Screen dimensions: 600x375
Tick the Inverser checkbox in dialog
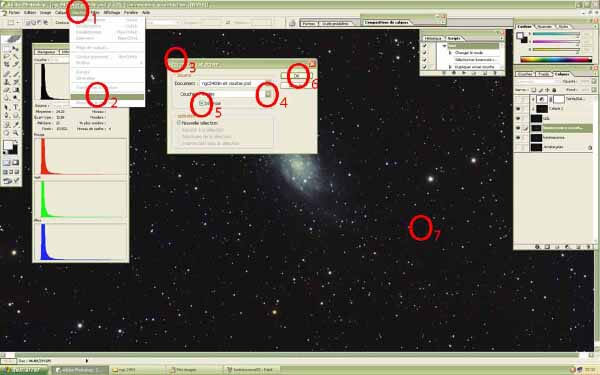click(201, 103)
